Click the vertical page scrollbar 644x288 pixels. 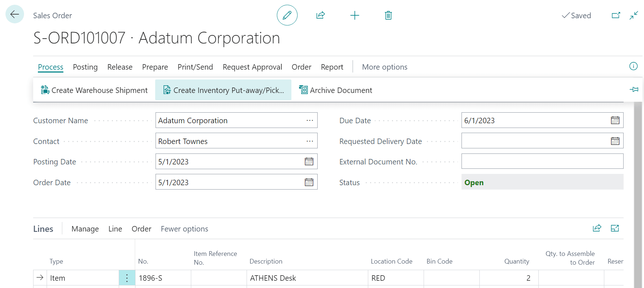(x=638, y=195)
